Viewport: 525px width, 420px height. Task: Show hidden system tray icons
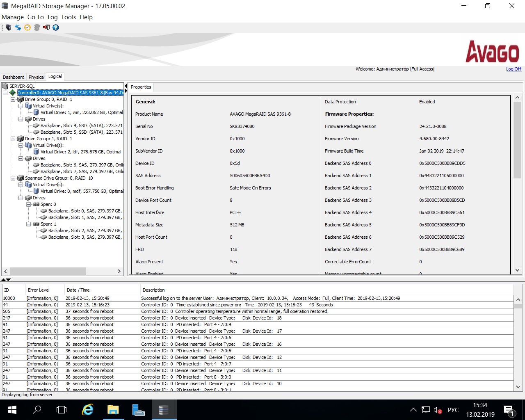pos(413,410)
